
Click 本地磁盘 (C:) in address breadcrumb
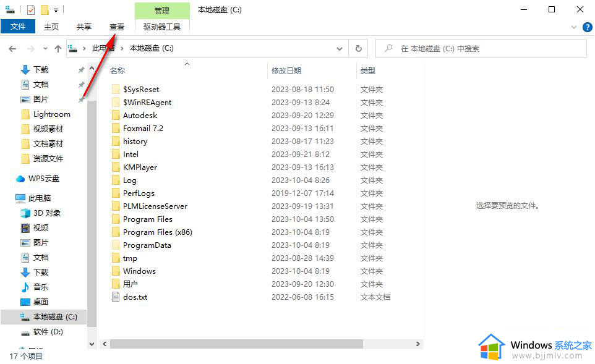(x=152, y=48)
